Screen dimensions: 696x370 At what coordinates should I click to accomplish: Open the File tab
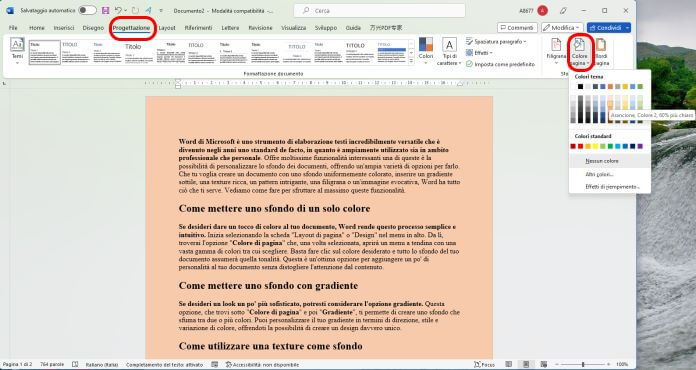click(x=13, y=28)
